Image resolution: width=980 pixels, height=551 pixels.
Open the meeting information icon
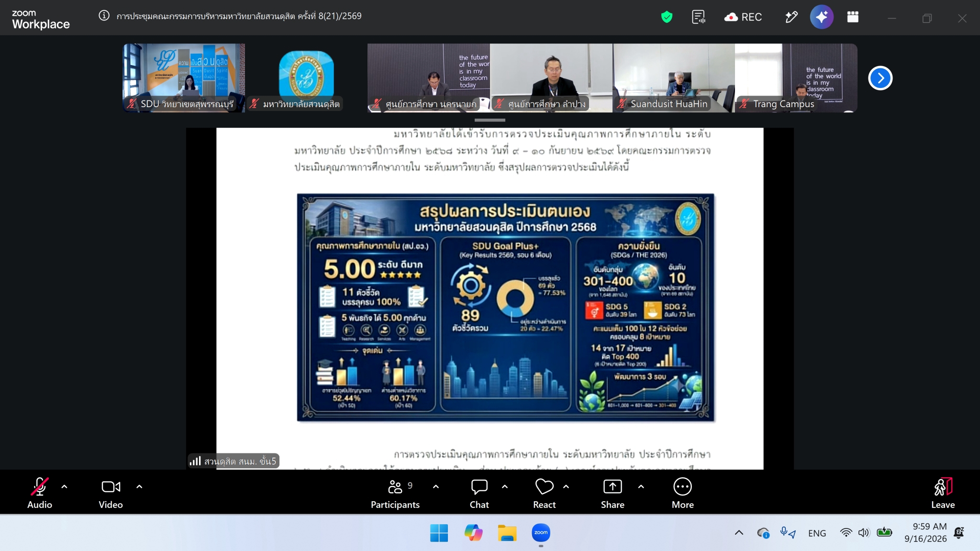click(x=104, y=16)
